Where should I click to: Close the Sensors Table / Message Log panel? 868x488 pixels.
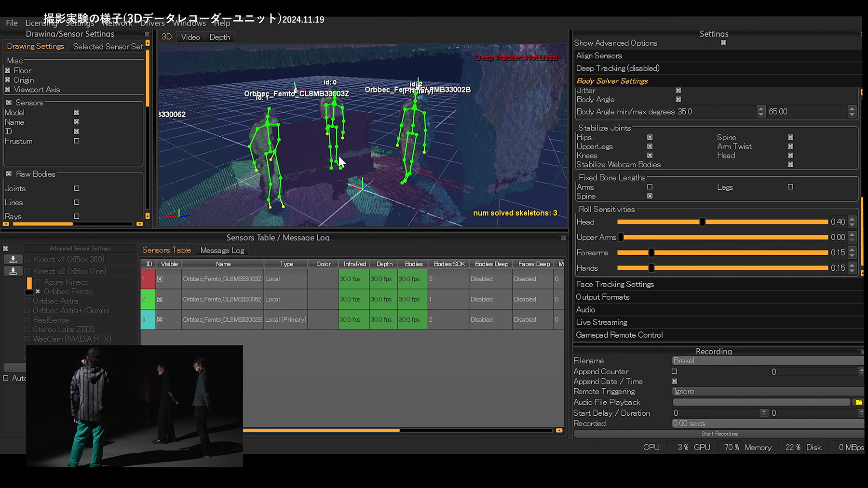(563, 238)
